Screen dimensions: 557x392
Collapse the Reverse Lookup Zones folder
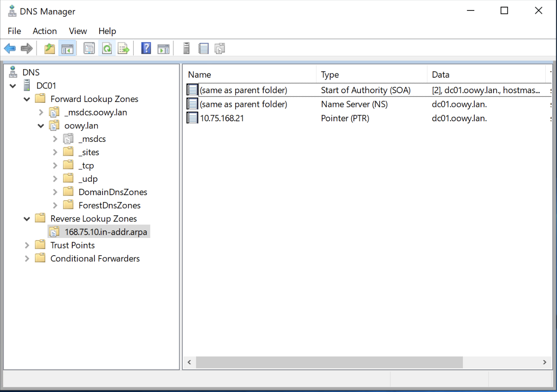(27, 219)
